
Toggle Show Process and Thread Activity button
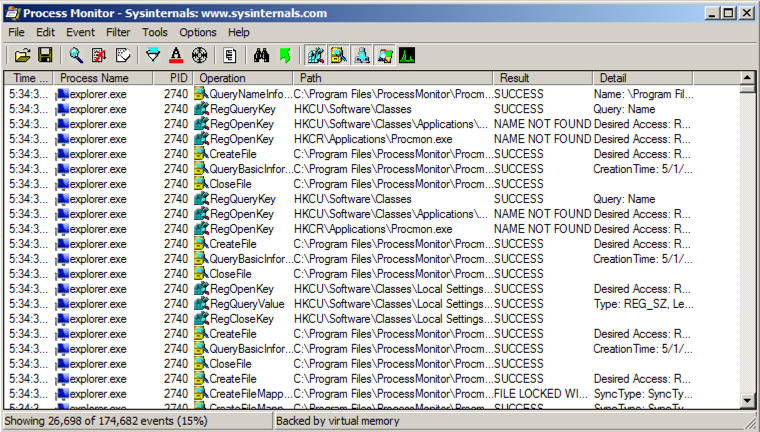pos(385,55)
